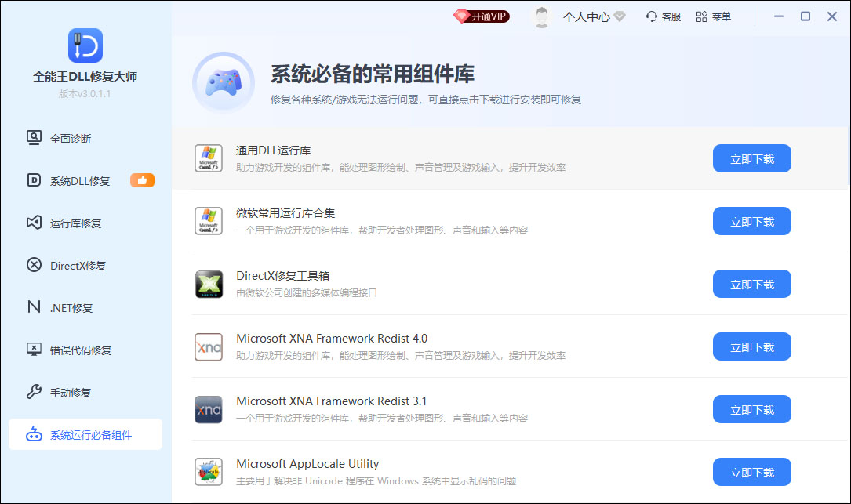Click the .NET修复 N icon
The height and width of the screenshot is (504, 851).
click(34, 307)
